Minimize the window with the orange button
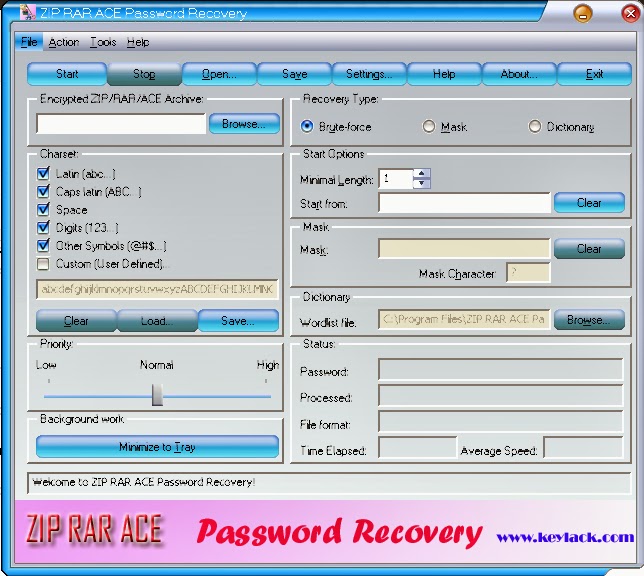 coord(583,13)
